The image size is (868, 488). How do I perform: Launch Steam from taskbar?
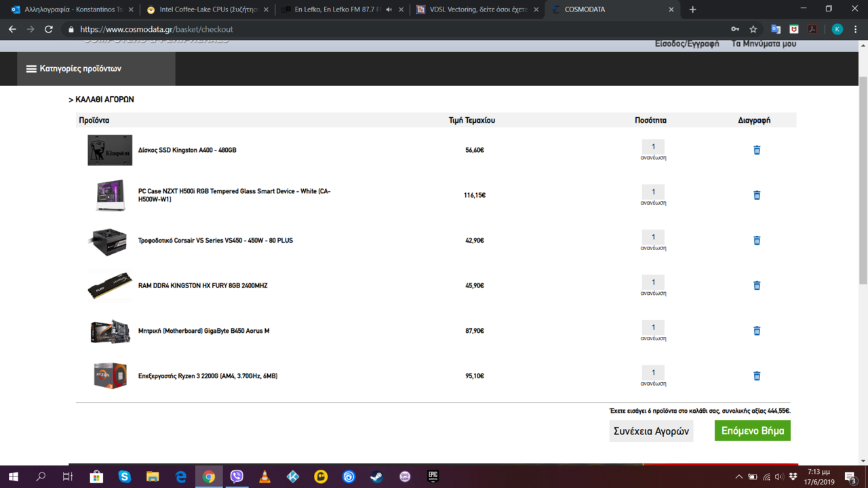pos(376,477)
